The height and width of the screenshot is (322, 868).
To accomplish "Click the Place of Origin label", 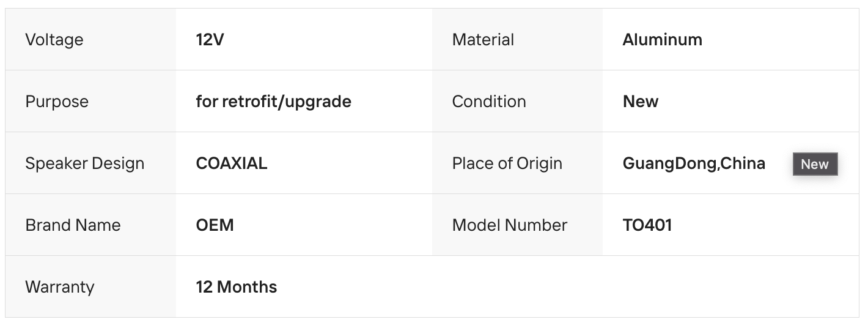I will coord(507,163).
